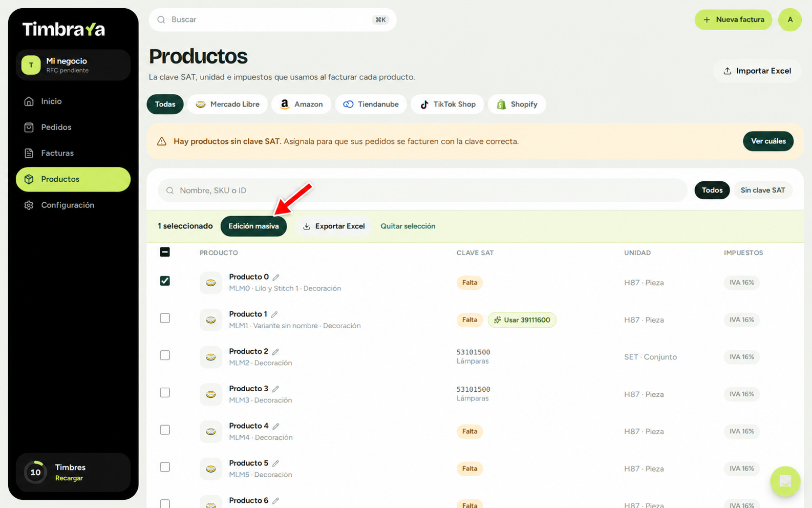Check the Producto 5 checkbox

(x=165, y=467)
